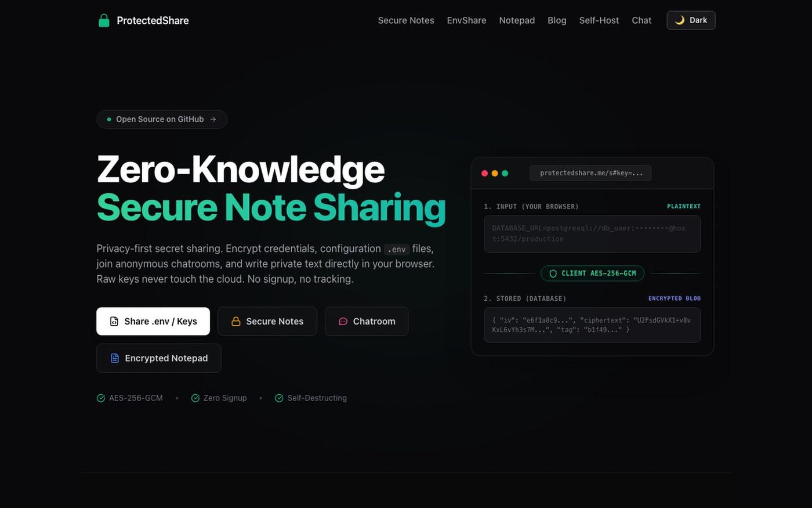
Task: Click the Secure Note Sharing green headline
Action: [271, 207]
